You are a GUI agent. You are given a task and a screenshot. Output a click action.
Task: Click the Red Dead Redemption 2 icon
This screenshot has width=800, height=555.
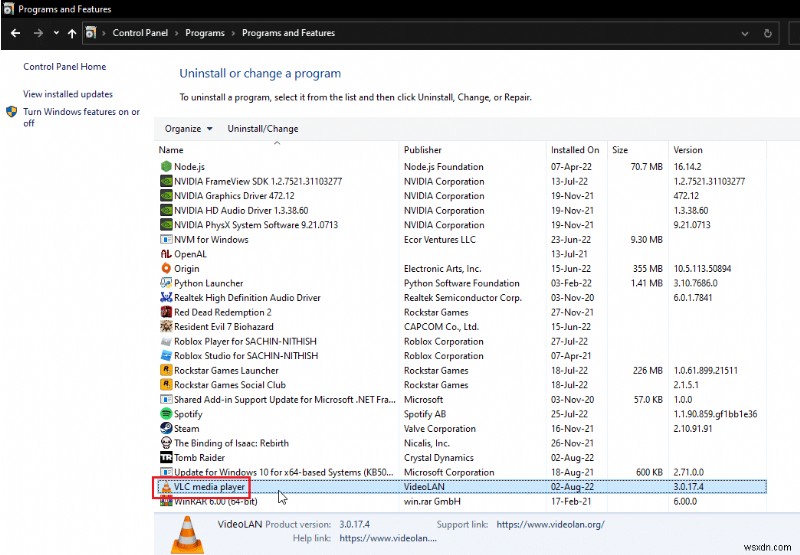click(166, 312)
